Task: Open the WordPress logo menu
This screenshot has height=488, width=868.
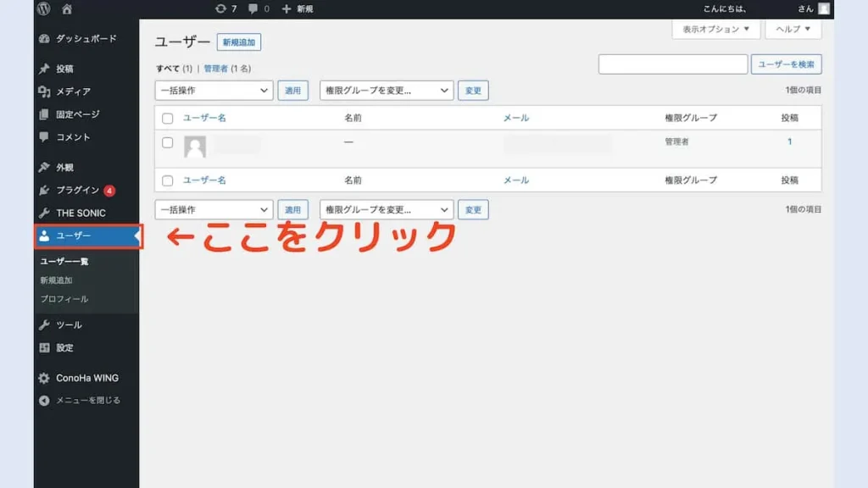Action: [44, 8]
